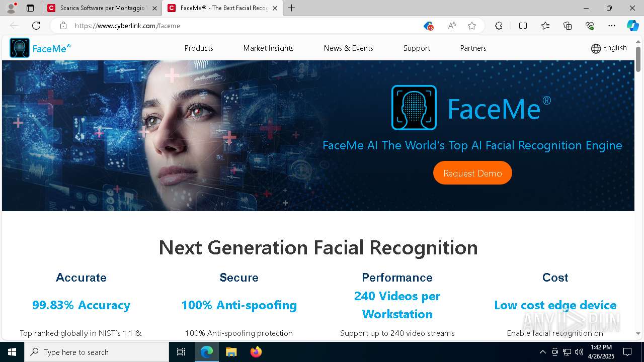The height and width of the screenshot is (362, 644).
Task: Activate Read aloud in address bar
Action: coord(452,26)
